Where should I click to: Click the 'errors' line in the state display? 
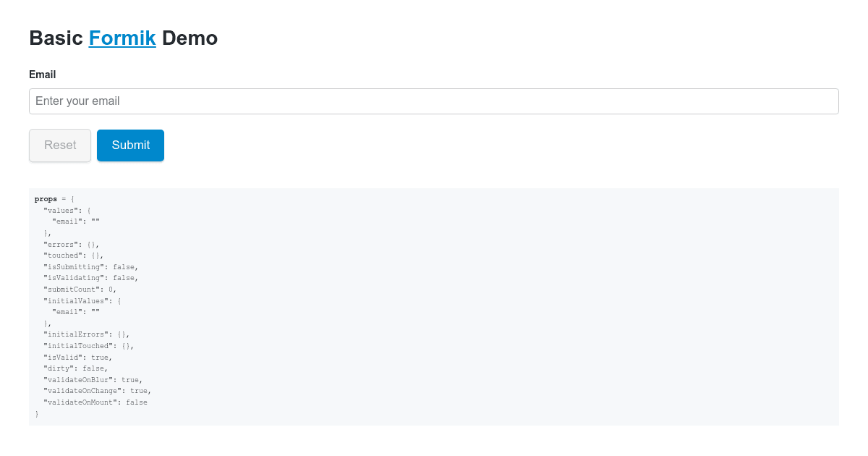point(65,244)
